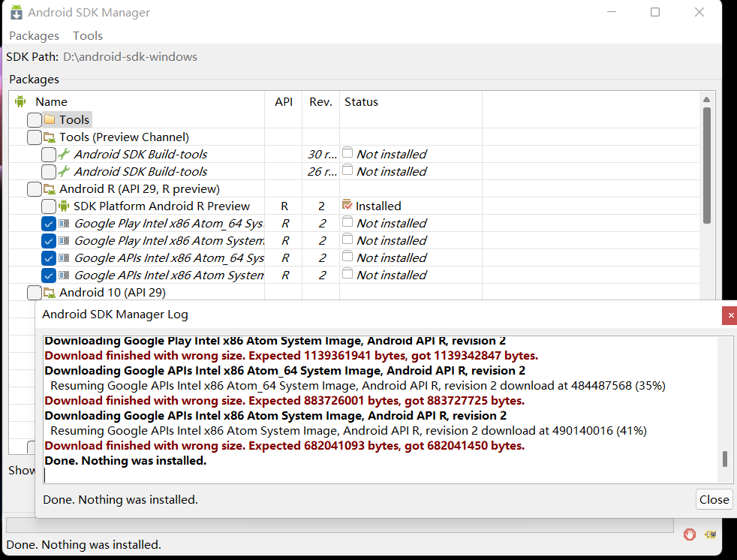737x560 pixels.
Task: Click the SDK path D:\android-sdk-windows text
Action: (x=130, y=56)
